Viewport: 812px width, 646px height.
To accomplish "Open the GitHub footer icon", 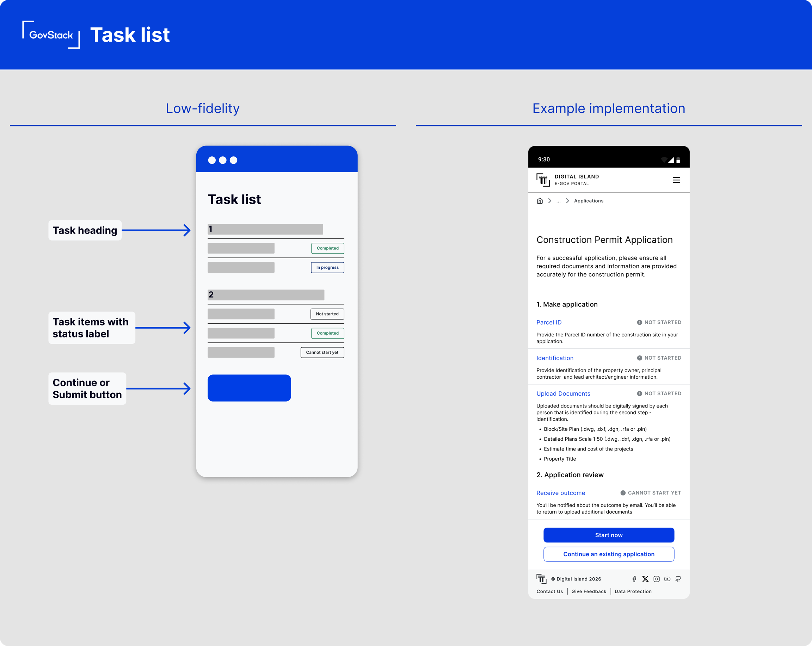I will (x=678, y=579).
